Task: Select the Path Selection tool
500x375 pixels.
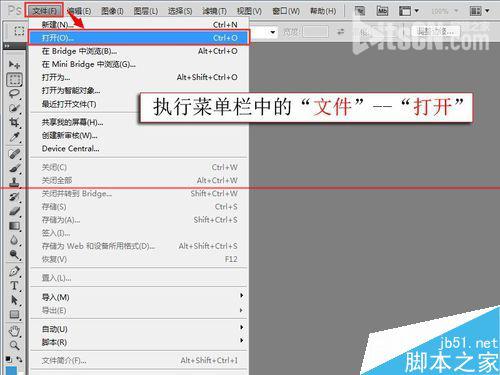Action: [14, 300]
